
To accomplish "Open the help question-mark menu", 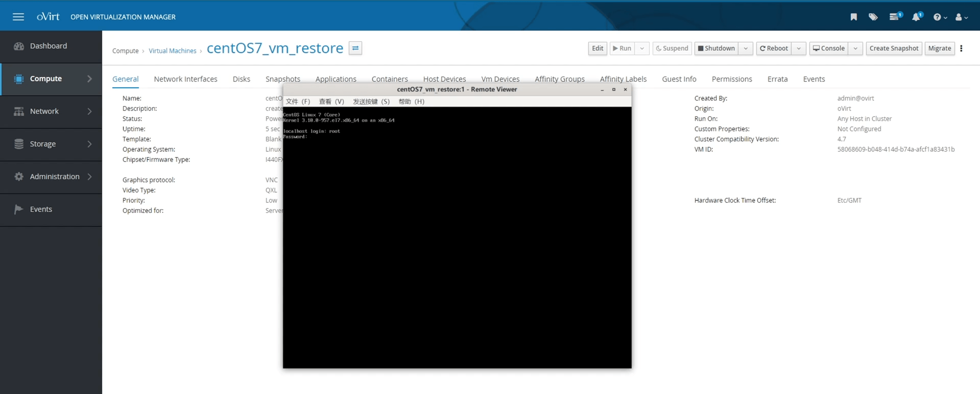I will (x=940, y=17).
